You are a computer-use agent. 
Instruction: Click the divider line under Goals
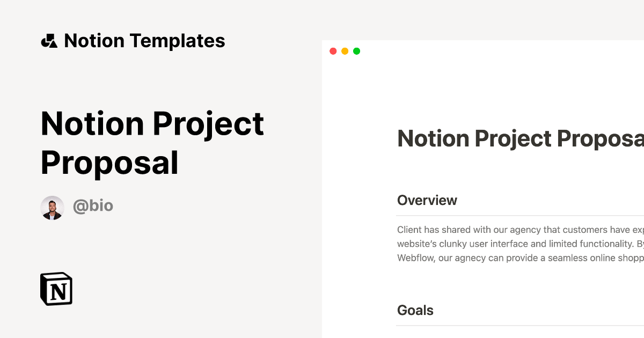[x=519, y=326]
